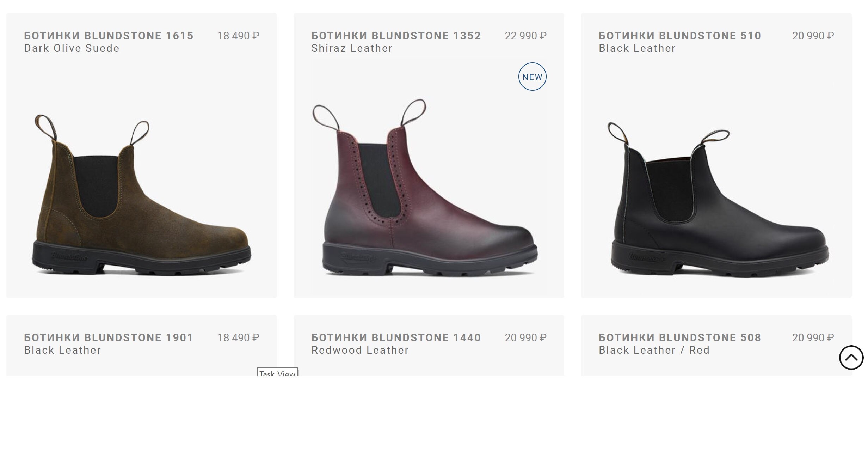Click the Shiraz Leather subtitle
The image size is (868, 469).
click(352, 48)
